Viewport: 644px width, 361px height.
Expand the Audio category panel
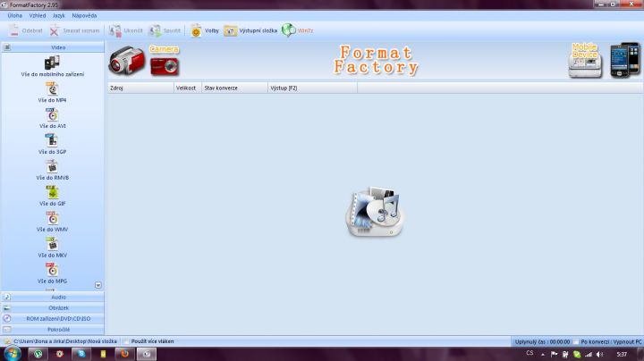[x=53, y=297]
